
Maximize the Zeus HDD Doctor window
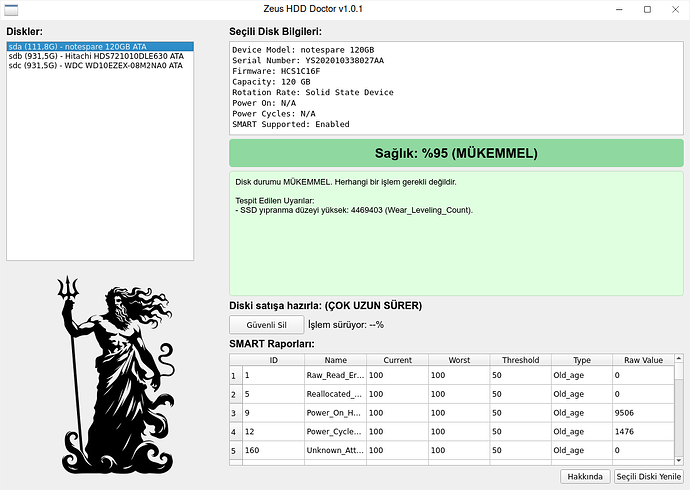pyautogui.click(x=647, y=9)
